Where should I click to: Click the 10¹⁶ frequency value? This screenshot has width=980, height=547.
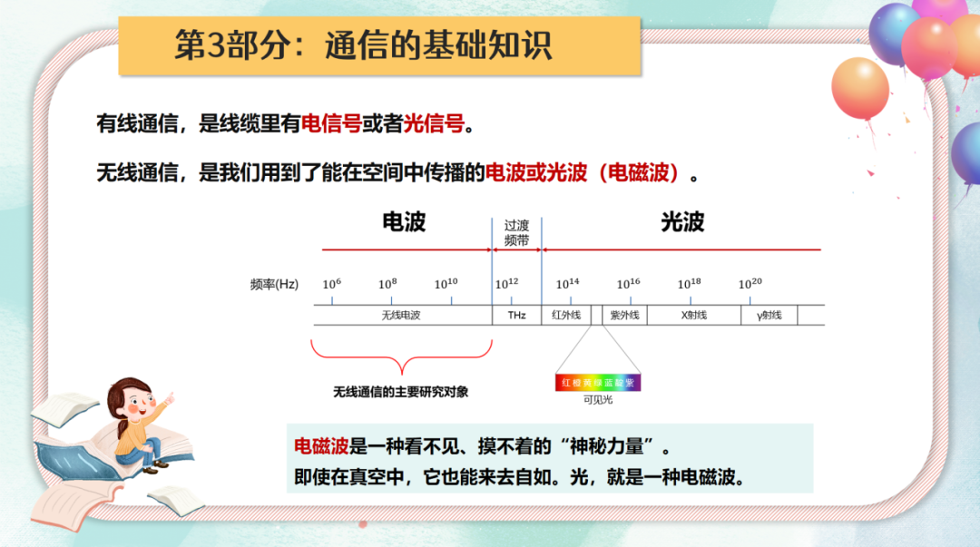point(628,284)
